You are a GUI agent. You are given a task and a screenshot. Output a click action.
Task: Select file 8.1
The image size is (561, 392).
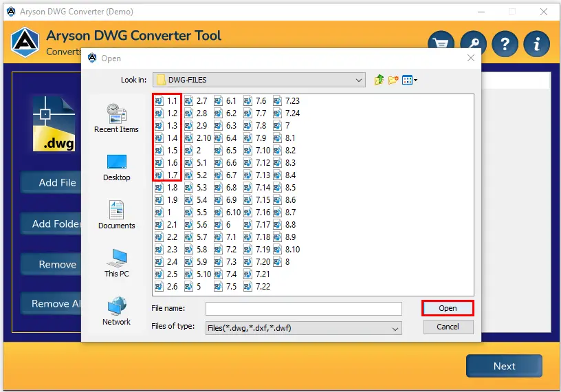pyautogui.click(x=285, y=138)
